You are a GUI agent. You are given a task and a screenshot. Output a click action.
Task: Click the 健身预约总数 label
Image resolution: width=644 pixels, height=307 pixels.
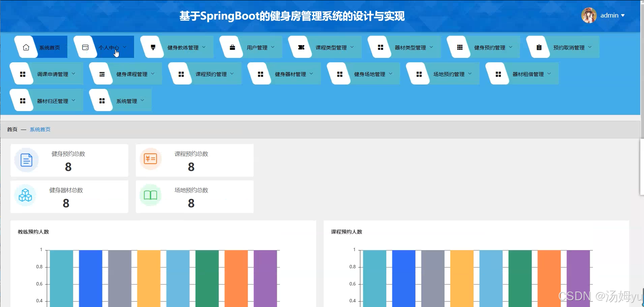point(68,154)
